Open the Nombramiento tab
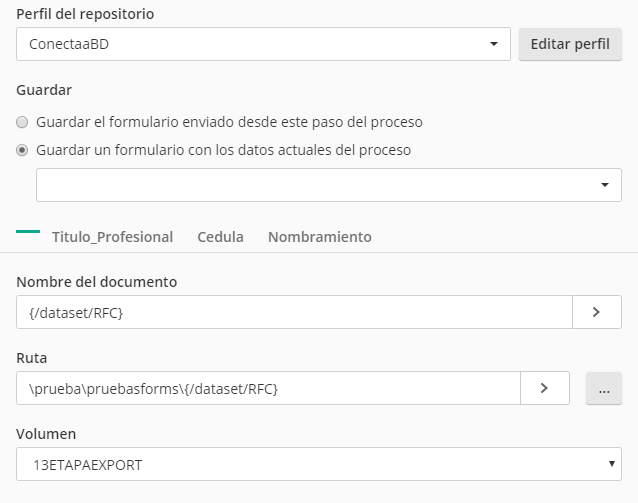 coord(319,237)
